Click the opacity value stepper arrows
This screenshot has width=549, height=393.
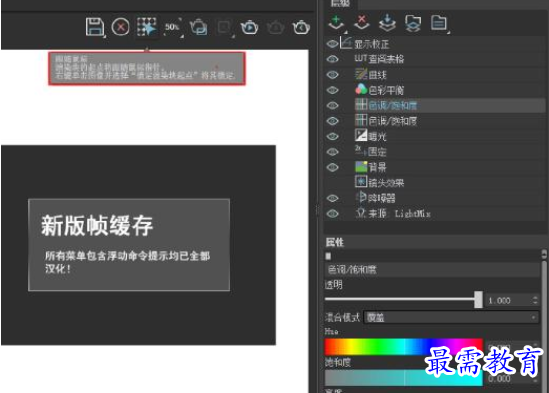(535, 300)
